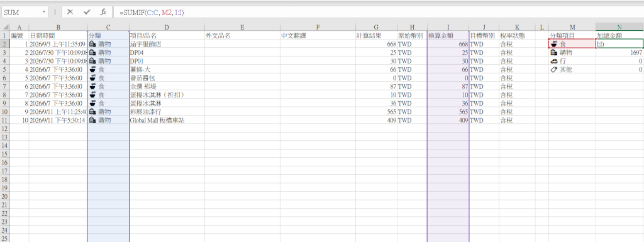Select column H header
This screenshot has width=644, height=242.
(x=412, y=27)
